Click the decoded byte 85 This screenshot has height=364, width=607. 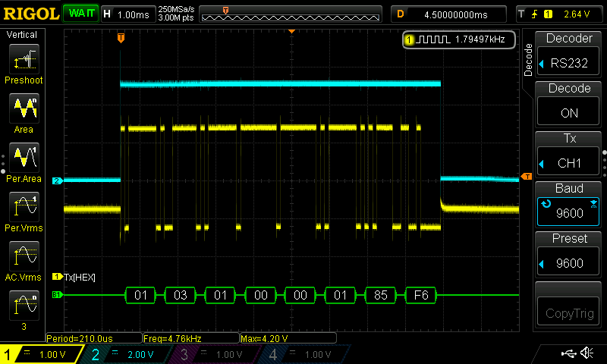381,295
